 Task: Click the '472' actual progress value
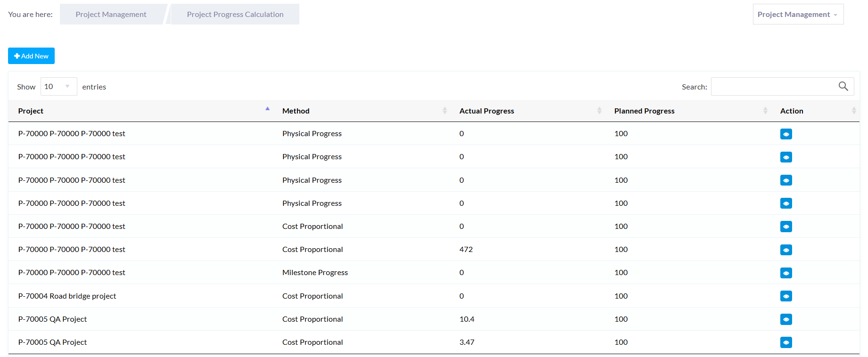[466, 250]
